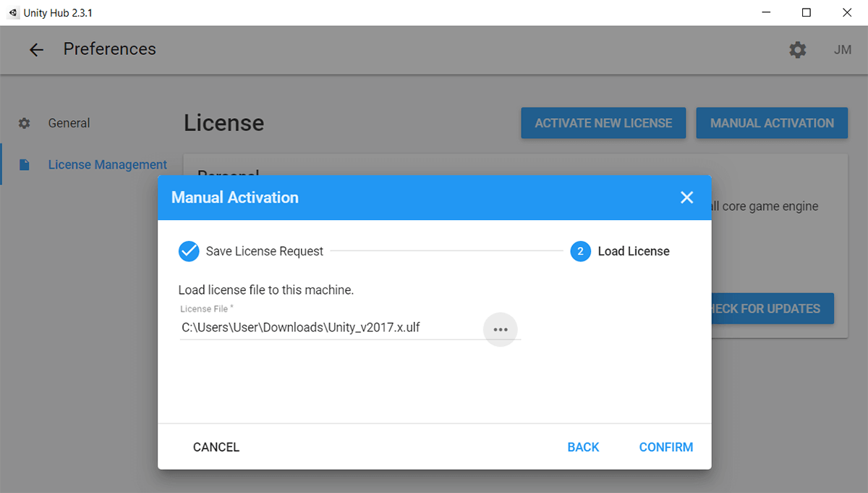
Task: Go BACK to previous activation step
Action: 583,447
